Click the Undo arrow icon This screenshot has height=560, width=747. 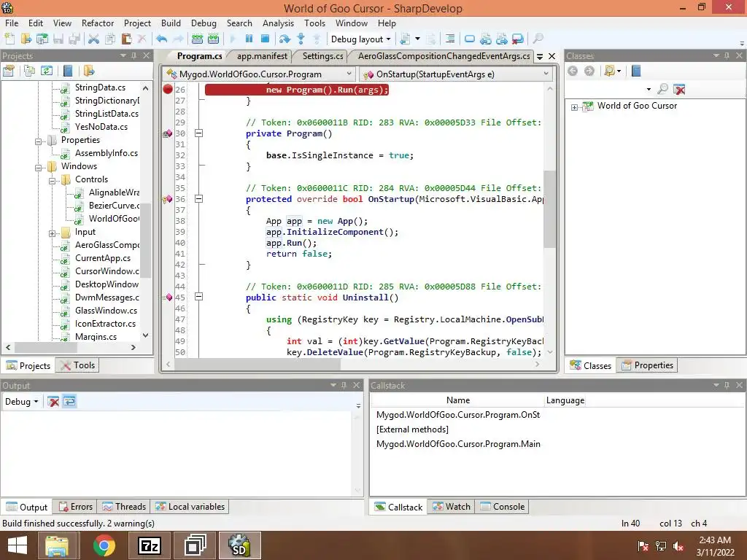pyautogui.click(x=161, y=39)
